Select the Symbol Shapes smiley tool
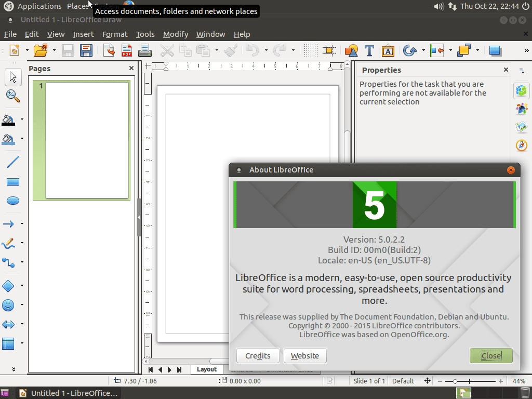 click(8, 305)
